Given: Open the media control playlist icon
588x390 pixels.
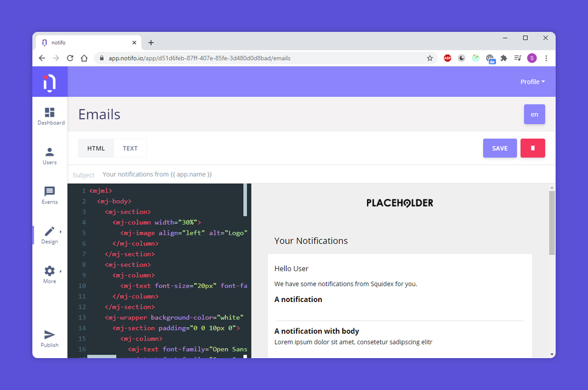Looking at the screenshot, I should click(518, 58).
